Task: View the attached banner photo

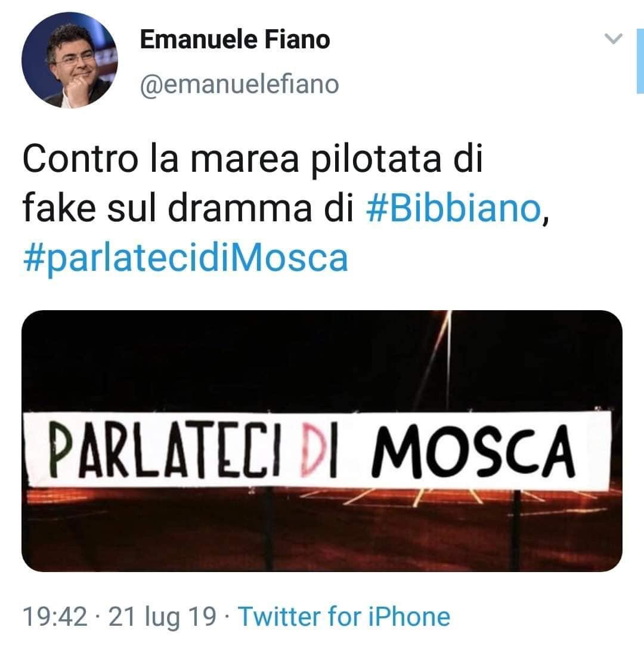Action: (322, 441)
